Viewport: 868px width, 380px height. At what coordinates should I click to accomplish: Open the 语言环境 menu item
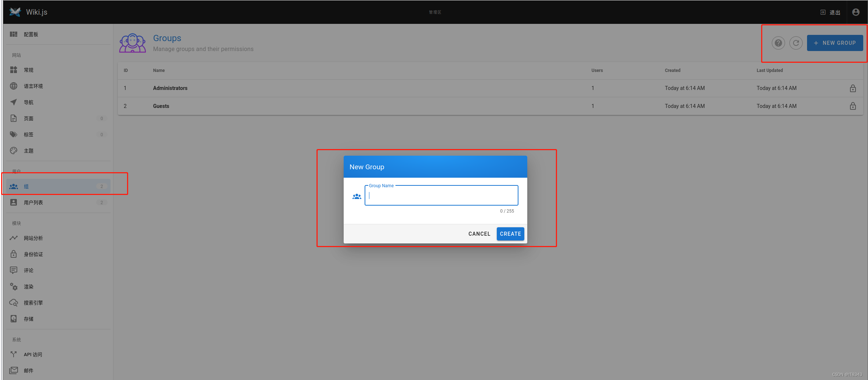[x=58, y=86]
